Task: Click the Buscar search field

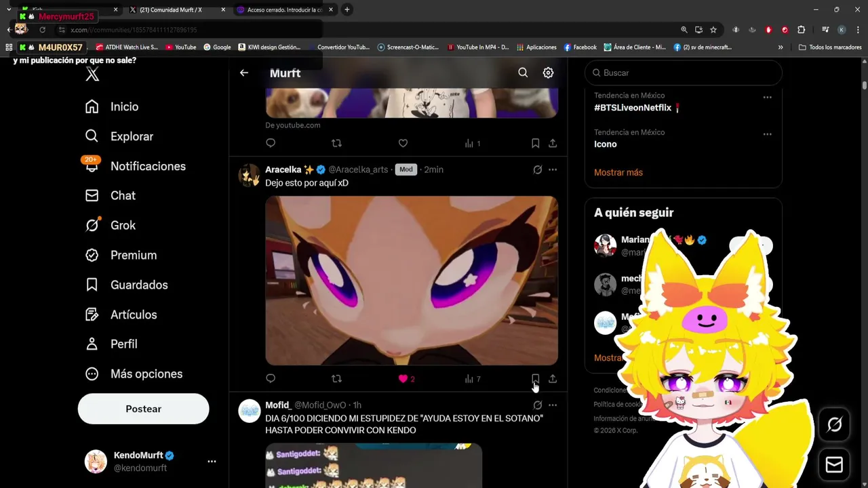Action: coord(683,73)
